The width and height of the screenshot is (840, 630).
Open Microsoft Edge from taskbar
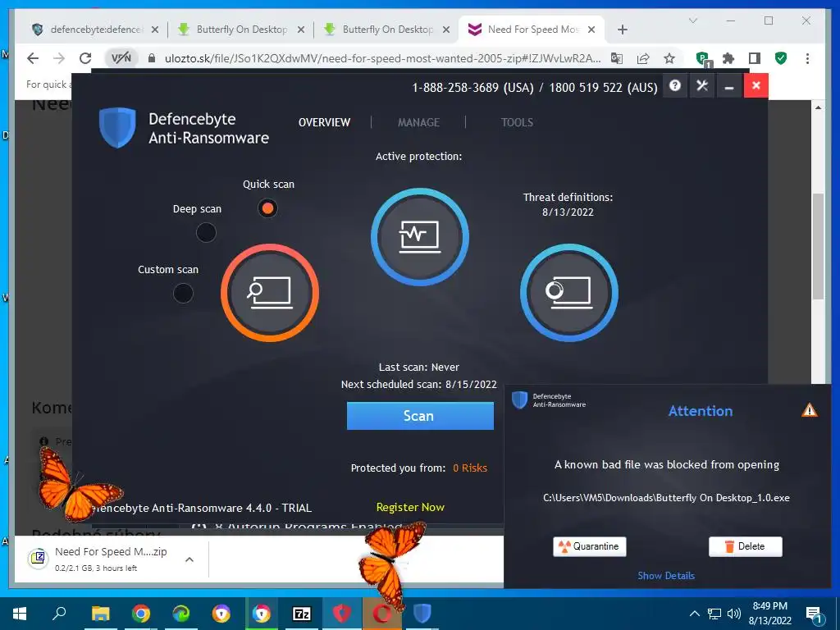pos(181,614)
